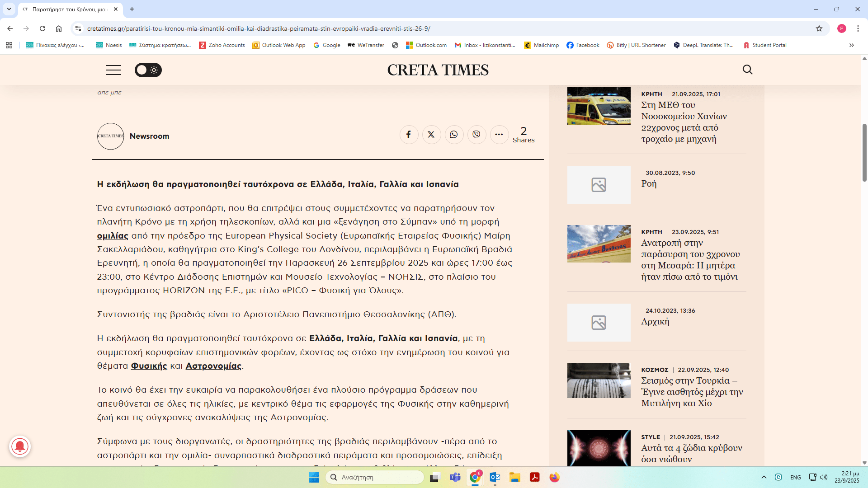Bookmark this page with star icon
The image size is (868, 488).
(x=819, y=28)
